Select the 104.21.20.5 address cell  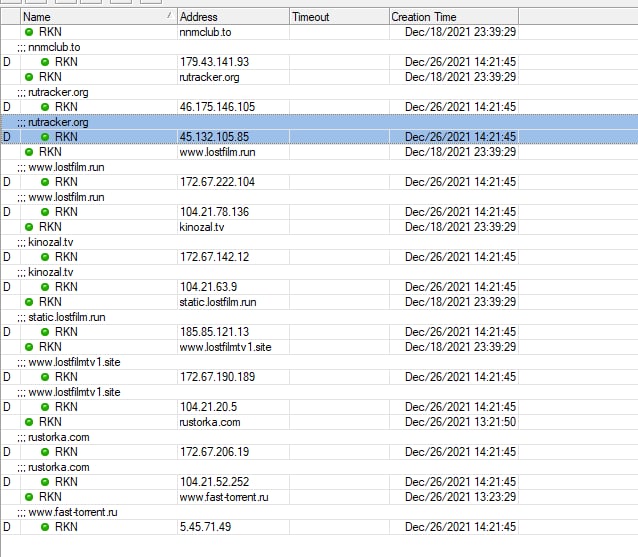point(233,407)
